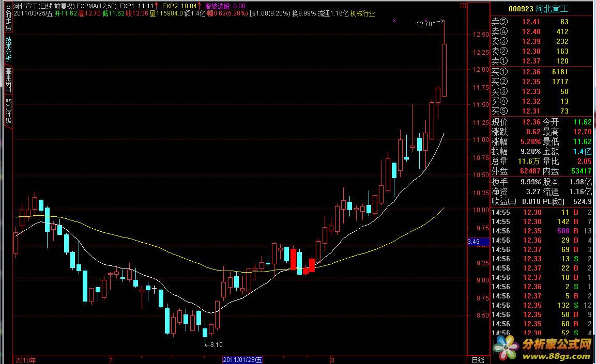Select the 买⑤ 12.31 bid row
The height and width of the screenshot is (364, 596).
coord(541,111)
